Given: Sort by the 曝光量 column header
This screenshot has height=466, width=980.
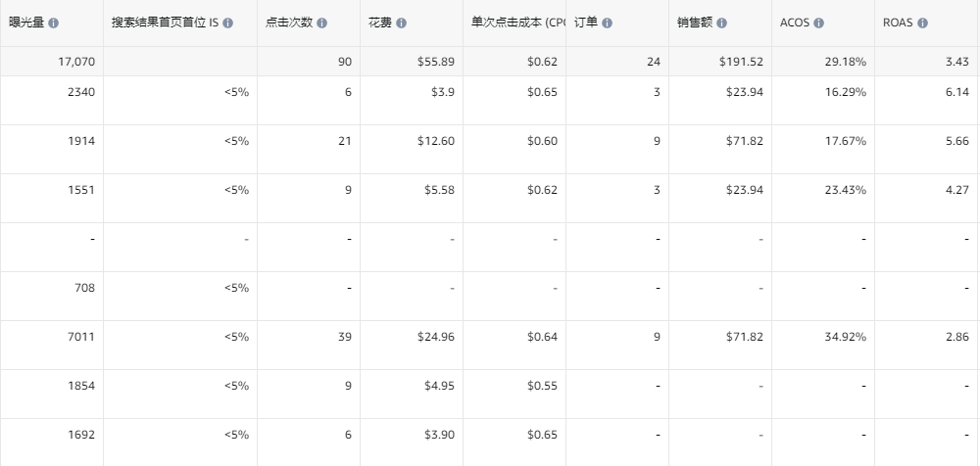Looking at the screenshot, I should [x=26, y=23].
